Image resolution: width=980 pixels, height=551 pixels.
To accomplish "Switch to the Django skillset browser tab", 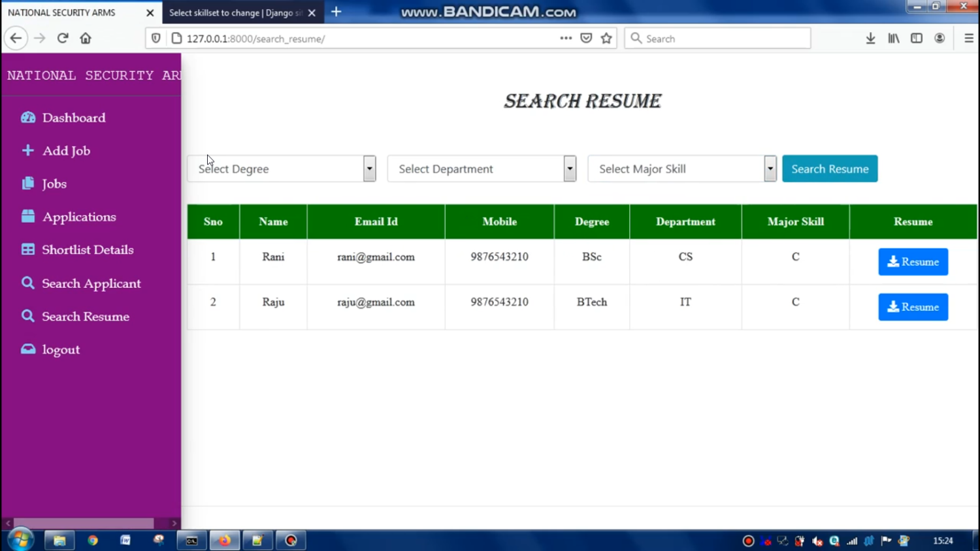I will tap(235, 12).
